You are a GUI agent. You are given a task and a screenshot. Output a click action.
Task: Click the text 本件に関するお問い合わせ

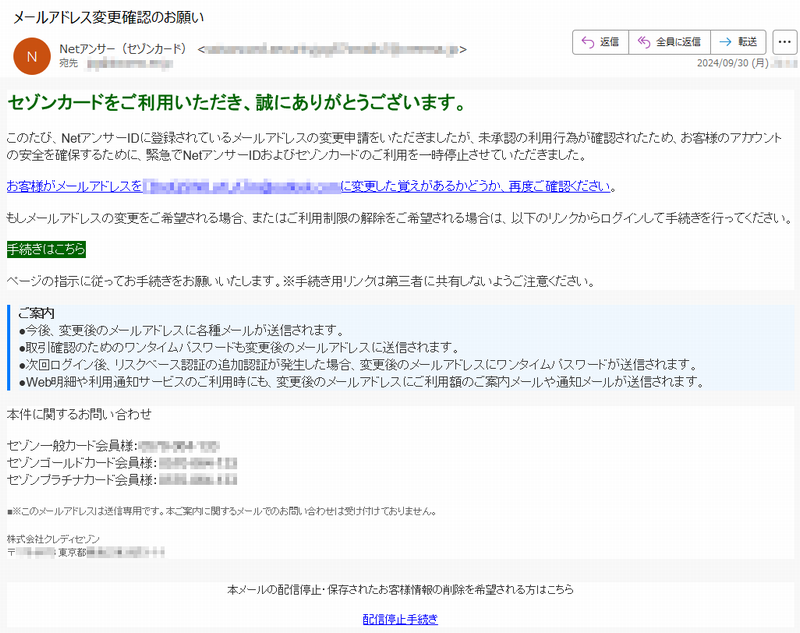pos(79,414)
